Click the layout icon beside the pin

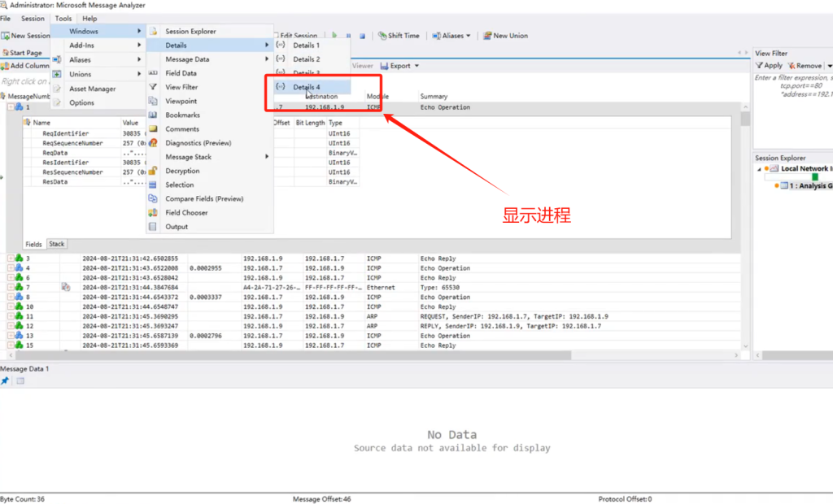pos(20,380)
